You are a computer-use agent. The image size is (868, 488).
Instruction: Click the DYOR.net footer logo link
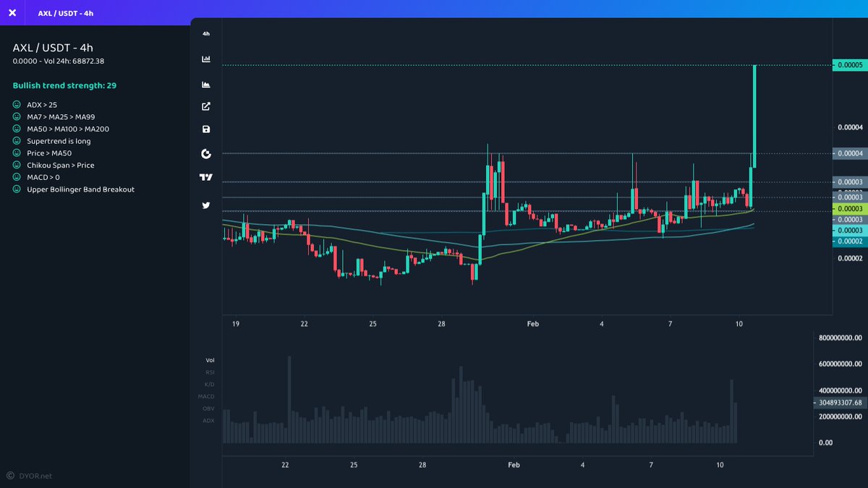point(30,476)
